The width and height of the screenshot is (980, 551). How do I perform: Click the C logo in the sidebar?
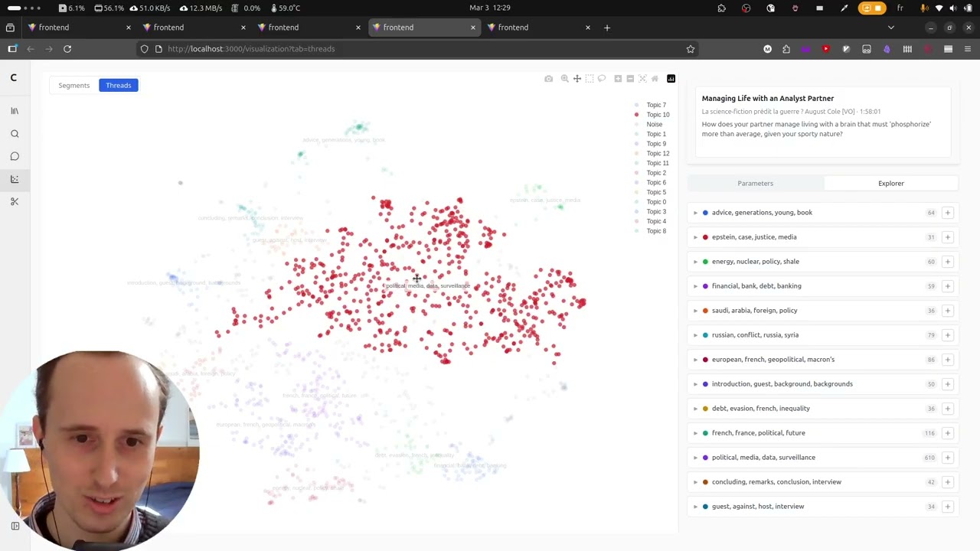tap(14, 77)
